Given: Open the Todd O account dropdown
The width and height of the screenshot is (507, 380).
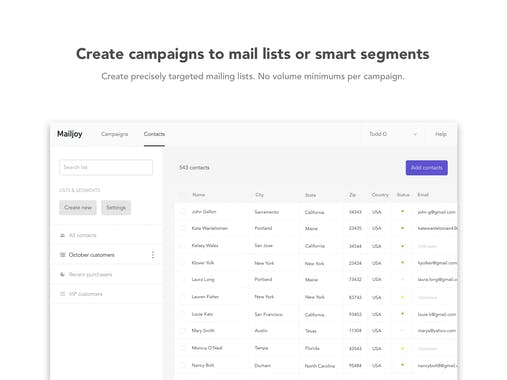Looking at the screenshot, I should point(393,134).
